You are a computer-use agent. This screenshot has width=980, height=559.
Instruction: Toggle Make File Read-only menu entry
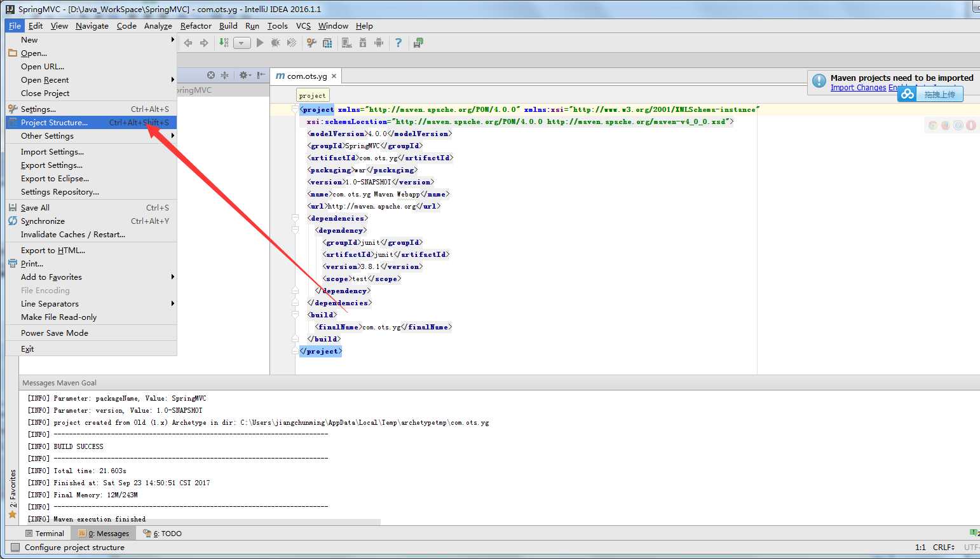tap(58, 317)
